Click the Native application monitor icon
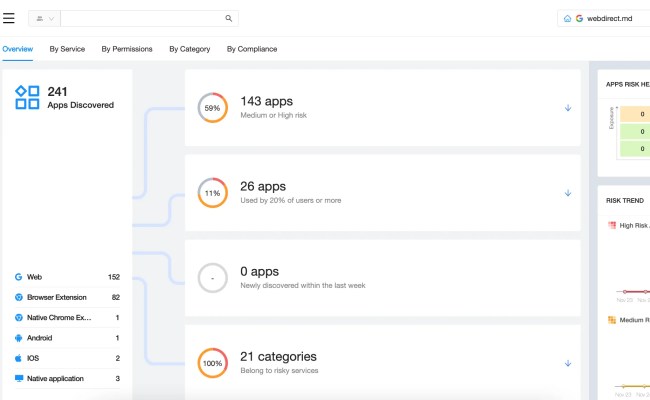Viewport: 650px width, 400px height. pyautogui.click(x=19, y=378)
